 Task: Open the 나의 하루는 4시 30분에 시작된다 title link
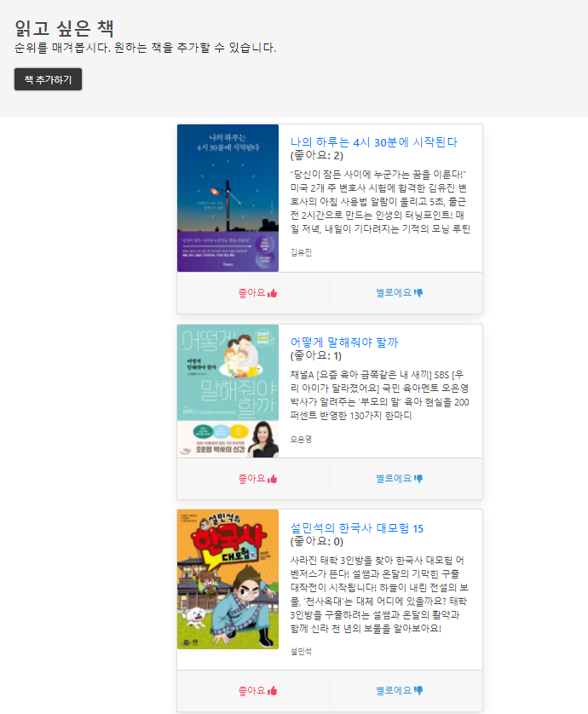pyautogui.click(x=373, y=142)
